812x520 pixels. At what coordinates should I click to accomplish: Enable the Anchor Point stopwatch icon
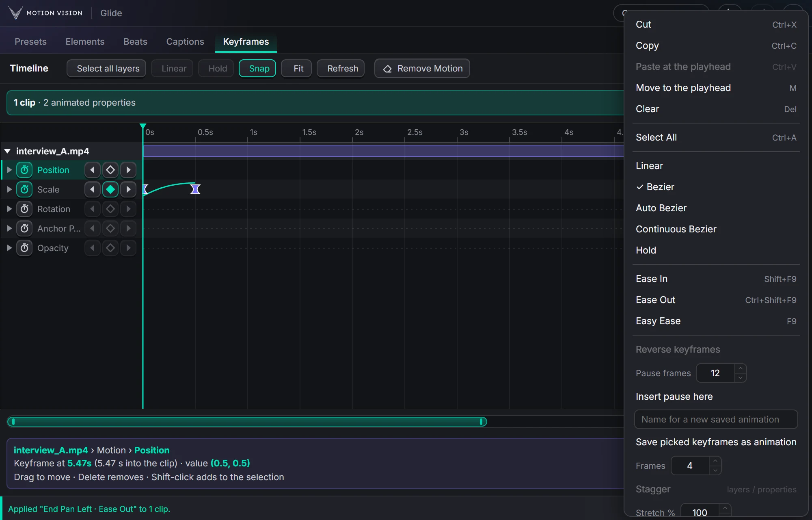(24, 228)
